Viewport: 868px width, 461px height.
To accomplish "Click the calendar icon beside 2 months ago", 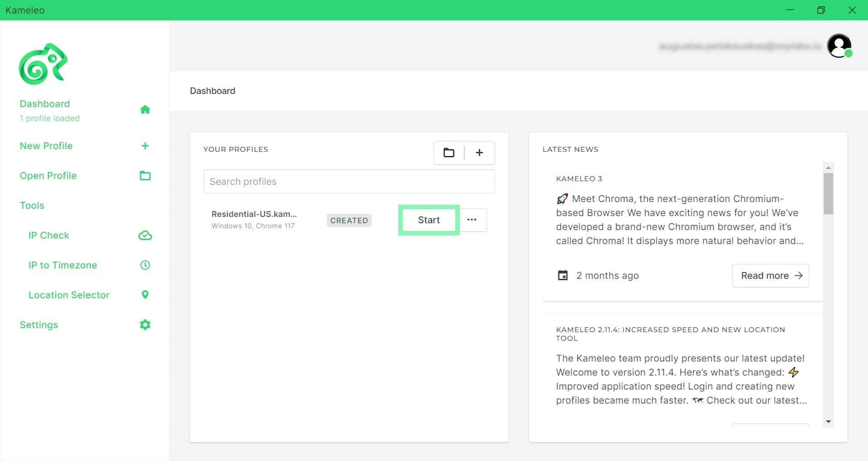I will coord(562,275).
